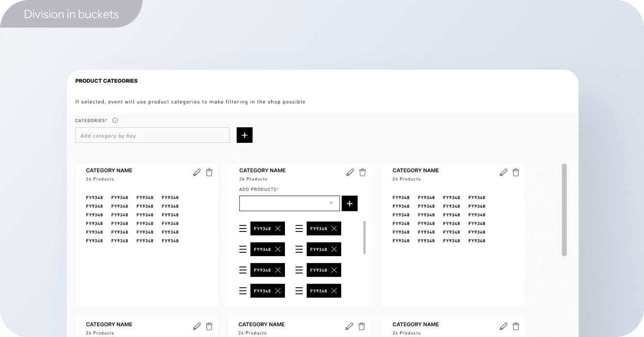This screenshot has height=337, width=644.
Task: Delete the top-left category card via trash icon
Action: tap(209, 172)
